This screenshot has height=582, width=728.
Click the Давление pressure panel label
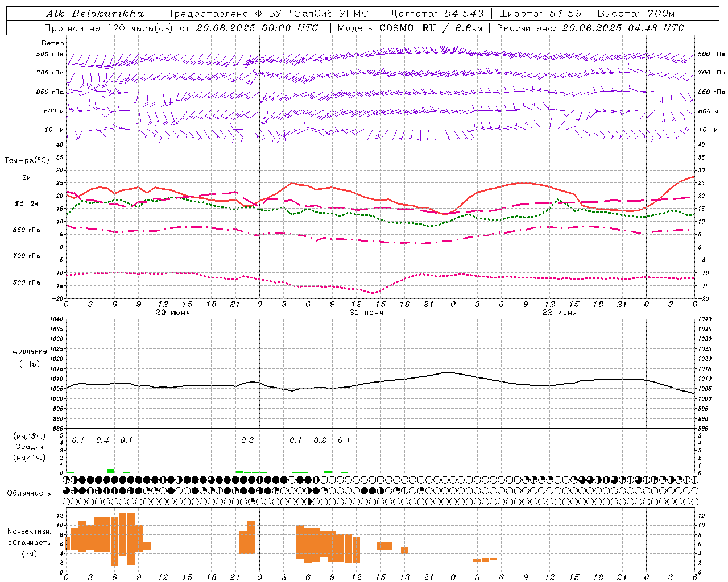30,351
